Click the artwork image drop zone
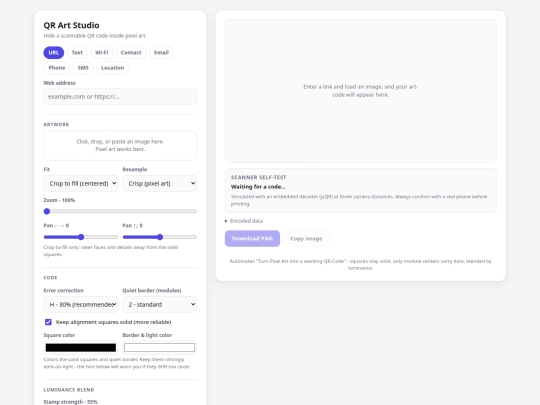This screenshot has height=405, width=540. [120, 145]
